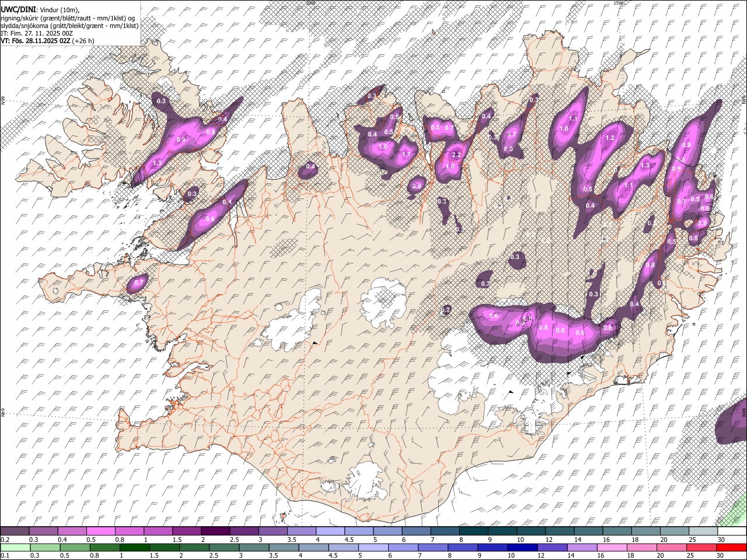
Task: Click the '(+26 h)' forecast offset text
Action: (83, 41)
